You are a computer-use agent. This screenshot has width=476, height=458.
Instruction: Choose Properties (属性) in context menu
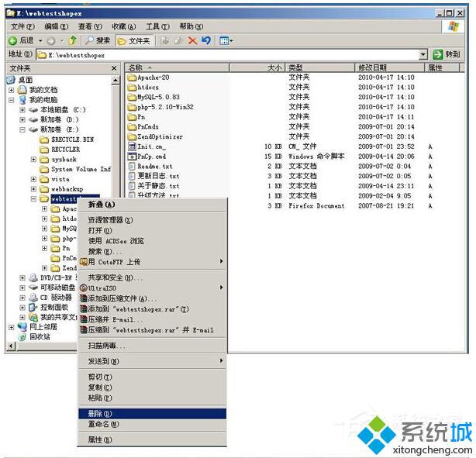[153, 439]
